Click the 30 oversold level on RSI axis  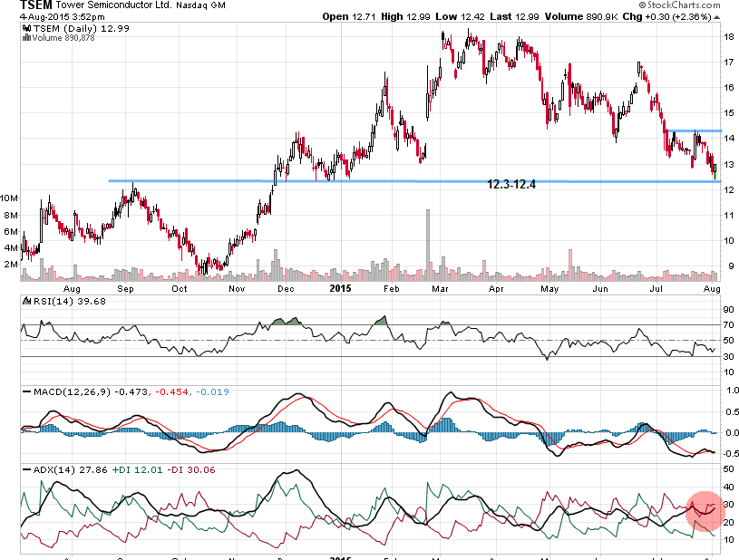[x=729, y=356]
